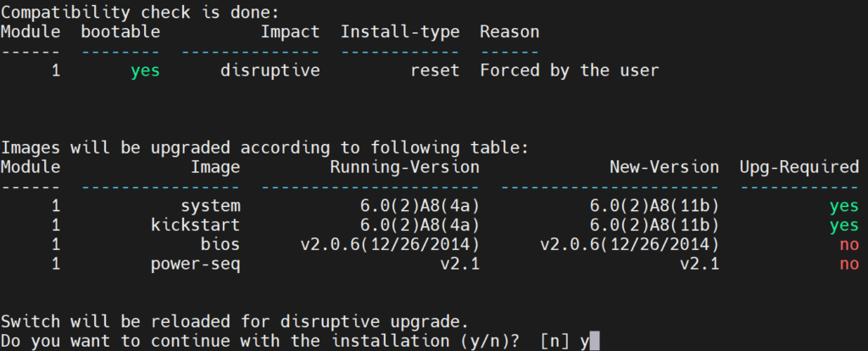The image size is (868, 351).
Task: Click the Upg-Required yes in kickstart row
Action: (x=844, y=226)
